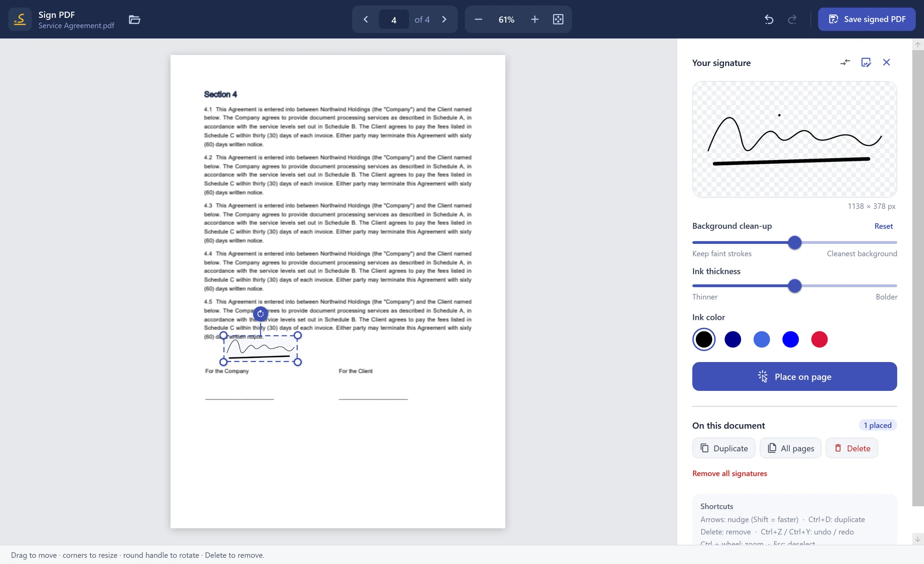924x564 pixels.
Task: Click the Client signature line
Action: tap(373, 399)
